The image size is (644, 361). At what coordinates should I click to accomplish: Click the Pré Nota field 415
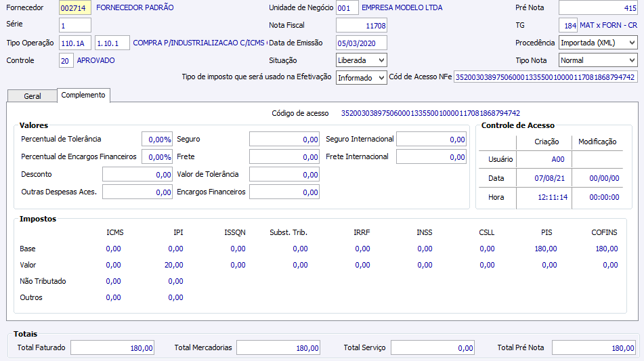[x=598, y=8]
